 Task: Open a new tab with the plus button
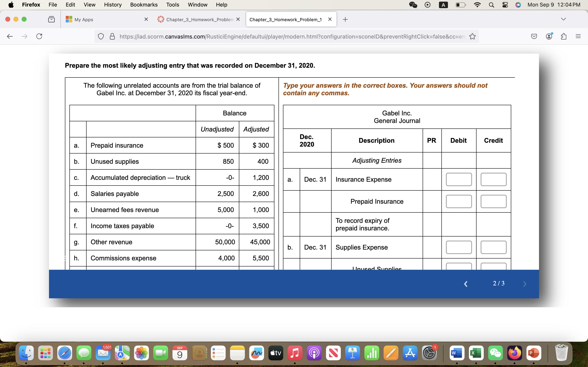pyautogui.click(x=345, y=19)
